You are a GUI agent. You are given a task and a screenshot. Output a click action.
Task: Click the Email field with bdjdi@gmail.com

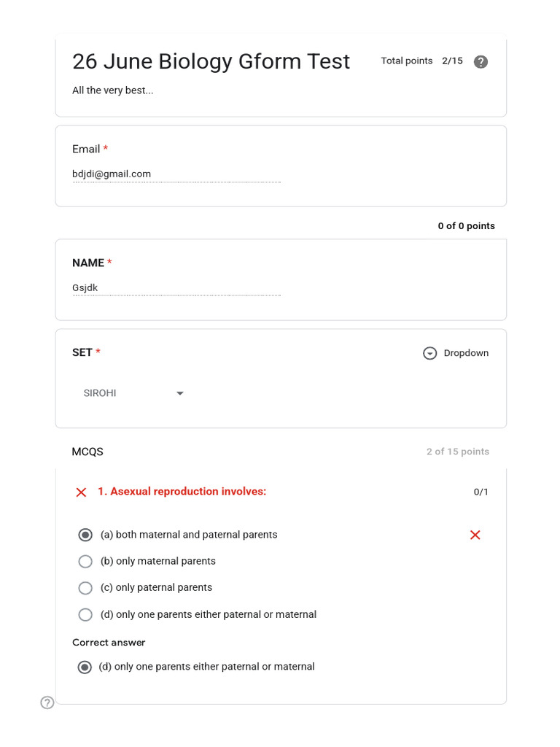click(176, 174)
